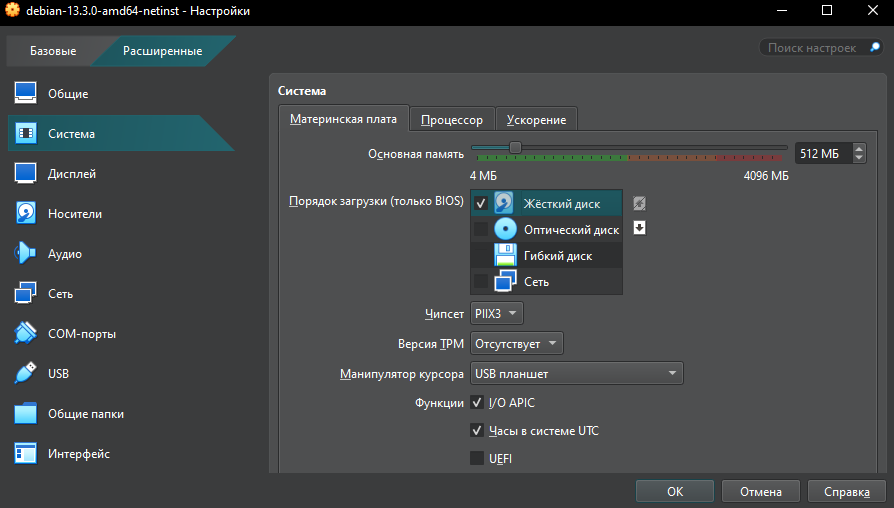The image size is (894, 508).
Task: Open the Общие папки folder icon
Action: [26, 414]
